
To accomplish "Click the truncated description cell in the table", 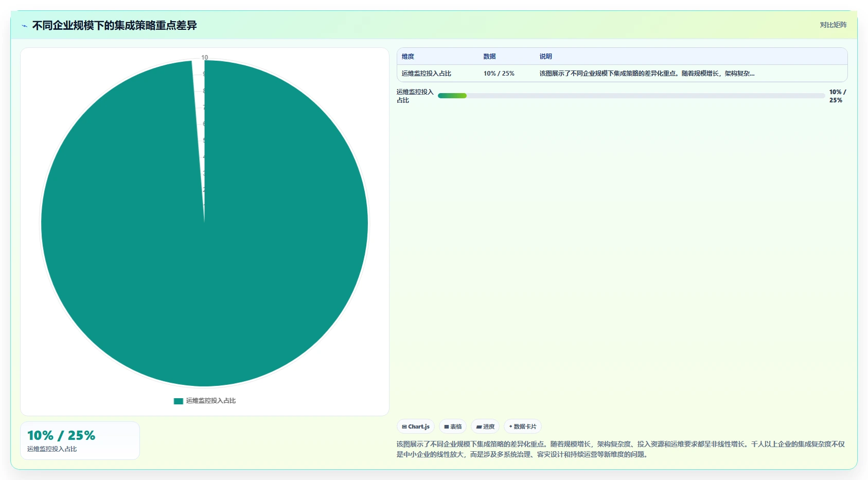I will 647,74.
